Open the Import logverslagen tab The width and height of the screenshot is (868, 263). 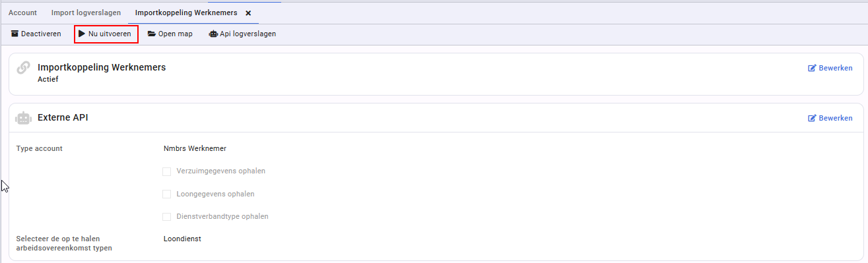point(86,13)
